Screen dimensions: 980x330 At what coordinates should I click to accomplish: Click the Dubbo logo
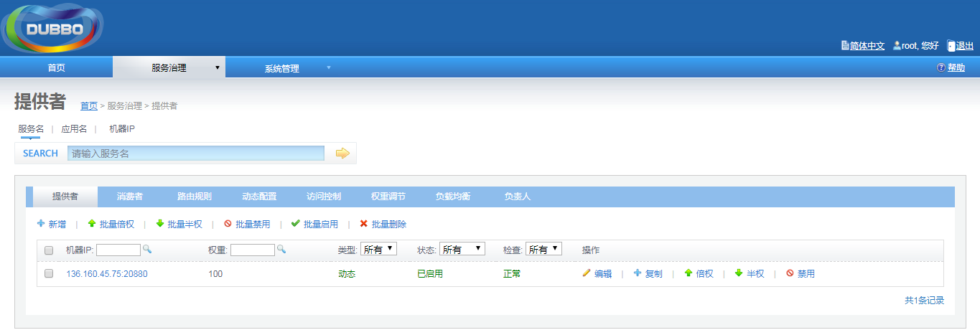click(x=52, y=29)
